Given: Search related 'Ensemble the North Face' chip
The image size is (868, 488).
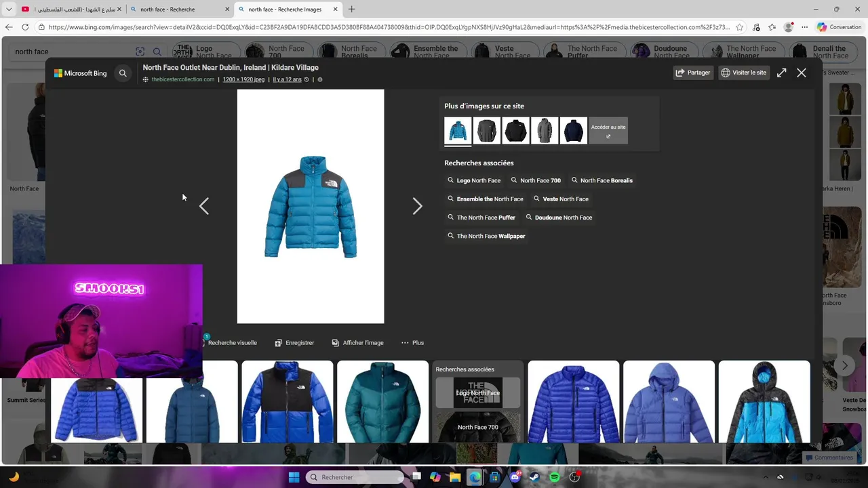Looking at the screenshot, I should (x=486, y=199).
